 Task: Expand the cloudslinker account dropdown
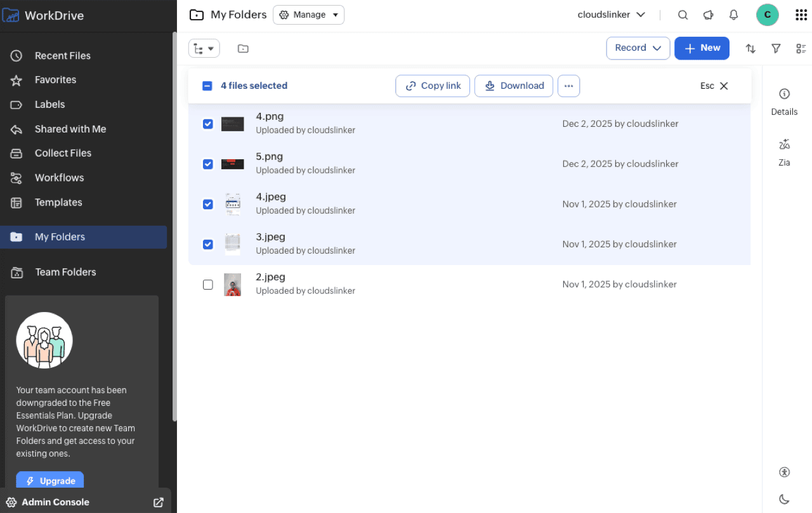[x=612, y=15]
